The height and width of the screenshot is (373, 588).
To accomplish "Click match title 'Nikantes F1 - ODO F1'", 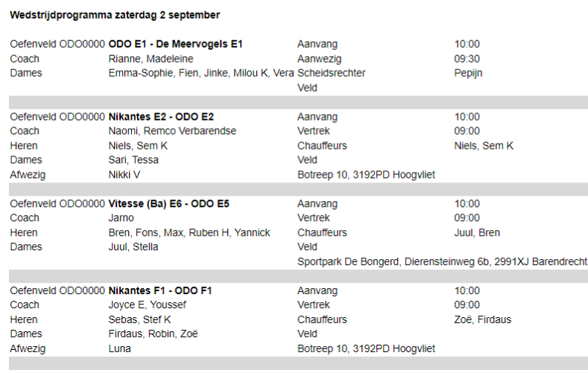I will [x=160, y=291].
